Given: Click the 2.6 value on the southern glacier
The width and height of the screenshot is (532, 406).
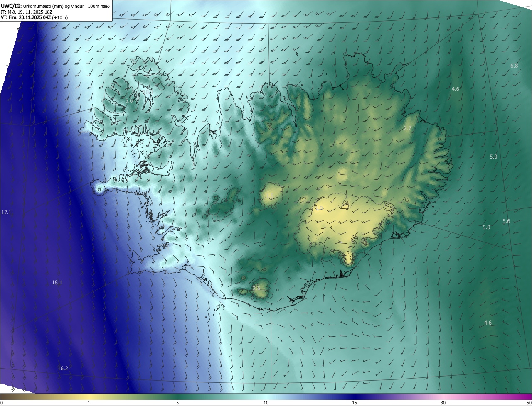Looking at the screenshot, I should 256,288.
